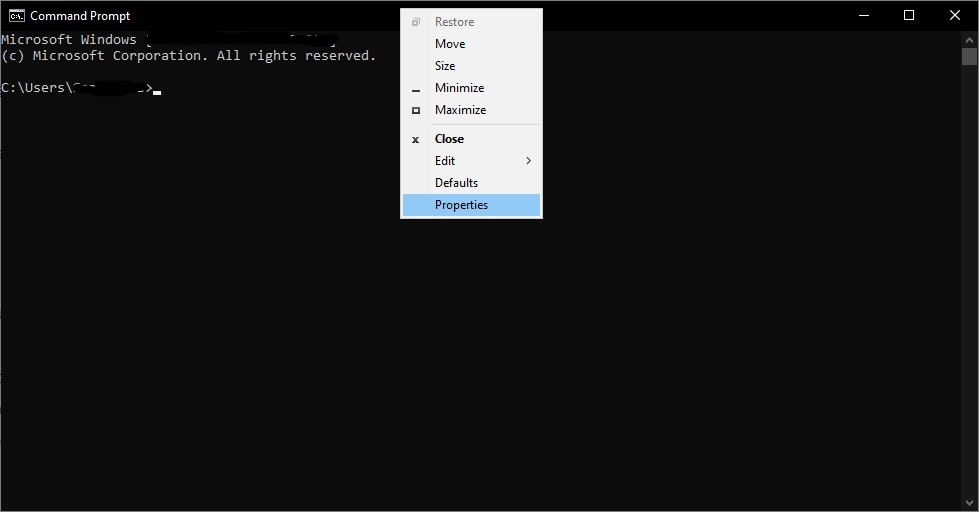Select Move from the system menu
Viewport: 979px width, 512px height.
coord(471,44)
